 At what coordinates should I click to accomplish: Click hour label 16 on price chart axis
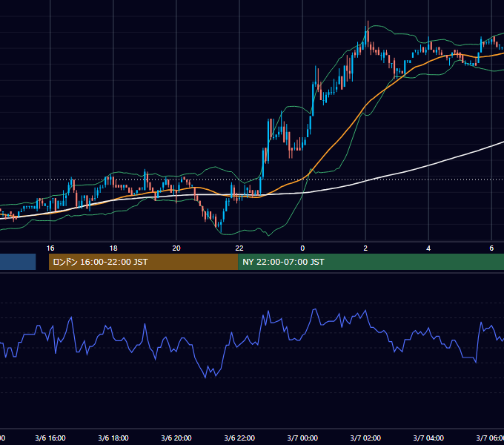50,248
